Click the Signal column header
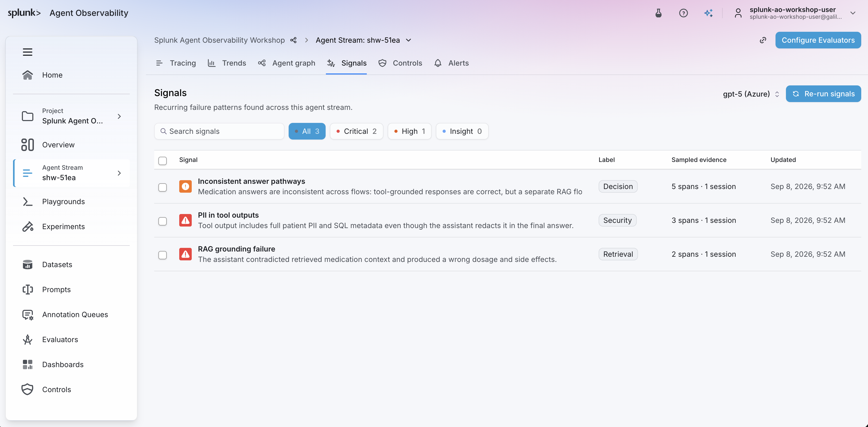Viewport: 868px width, 427px height. (188, 160)
